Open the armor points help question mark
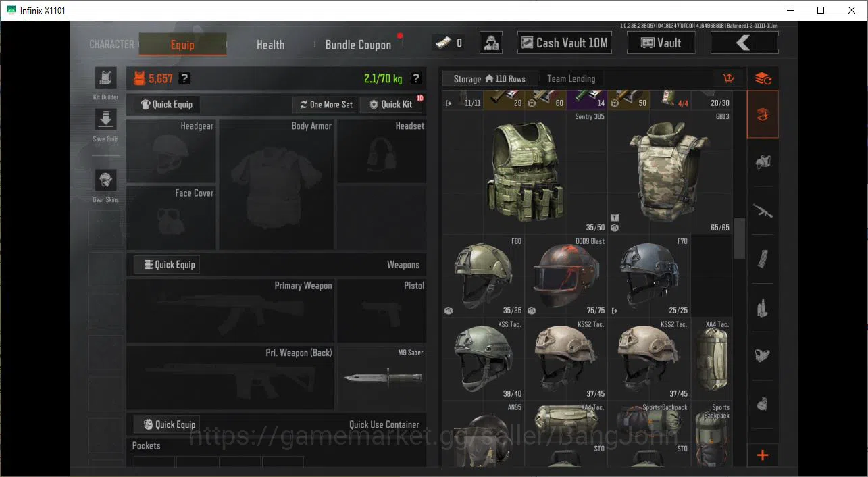The width and height of the screenshot is (868, 477). [184, 78]
